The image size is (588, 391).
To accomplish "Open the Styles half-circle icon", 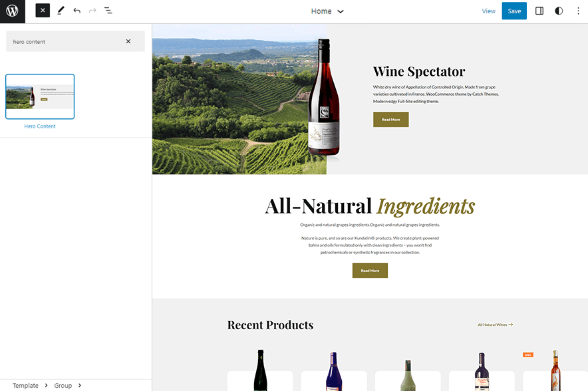I will point(559,11).
